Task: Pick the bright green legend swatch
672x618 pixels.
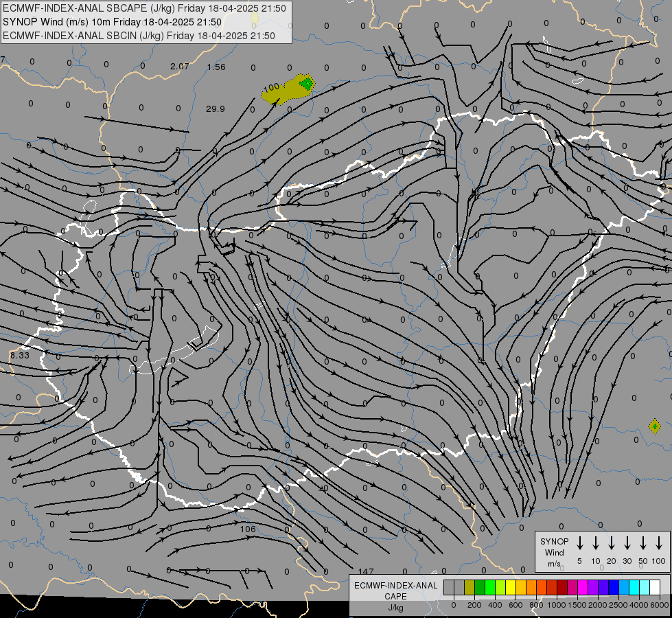Action: point(490,587)
